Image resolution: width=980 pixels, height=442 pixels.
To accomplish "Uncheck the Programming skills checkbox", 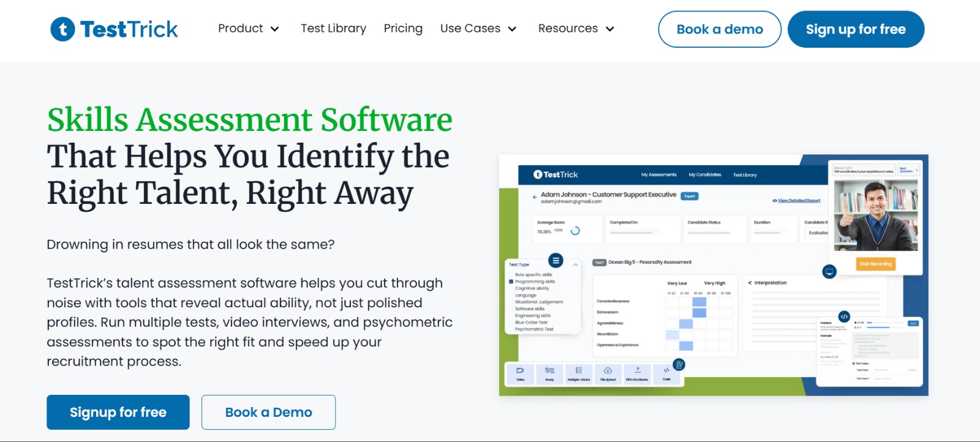I will point(511,282).
